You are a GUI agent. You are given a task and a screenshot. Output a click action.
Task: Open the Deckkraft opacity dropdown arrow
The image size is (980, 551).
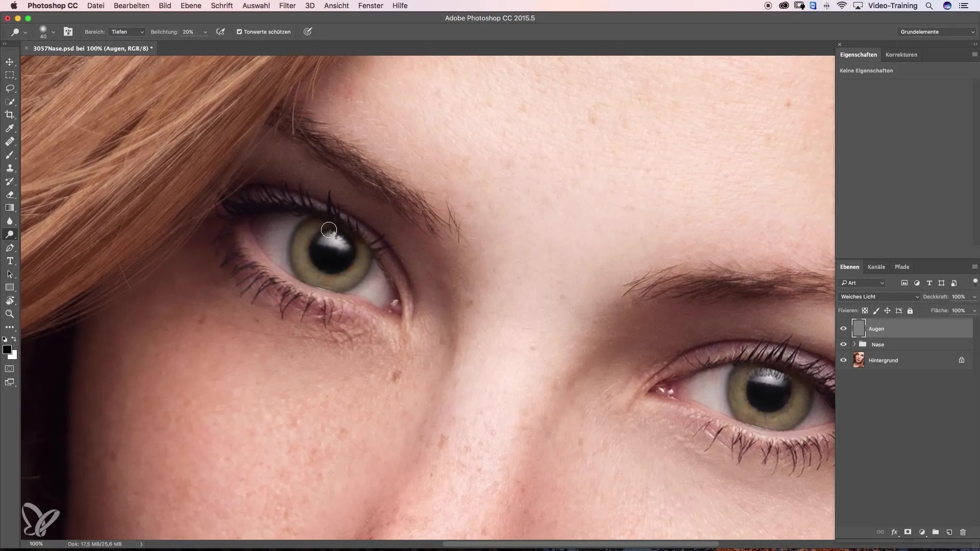[x=974, y=296]
